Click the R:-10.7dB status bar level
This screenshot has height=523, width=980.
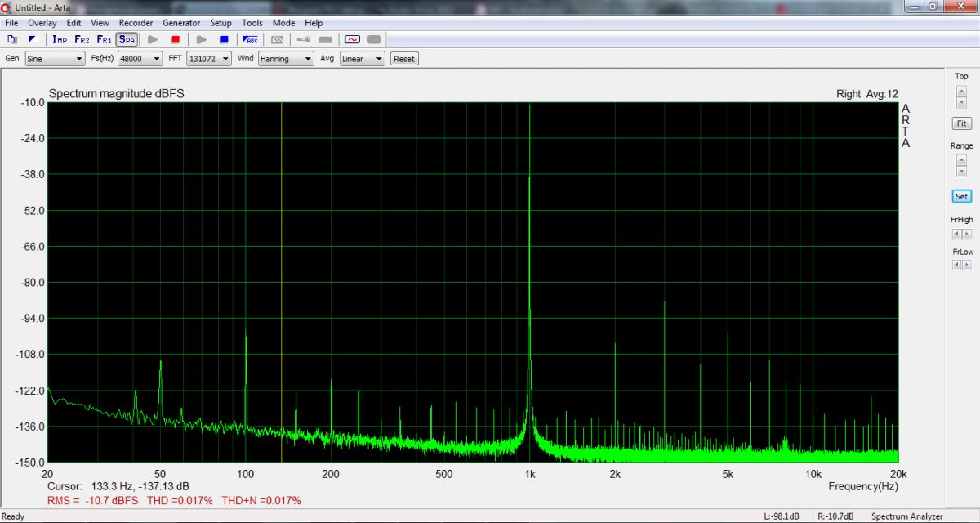click(x=835, y=516)
